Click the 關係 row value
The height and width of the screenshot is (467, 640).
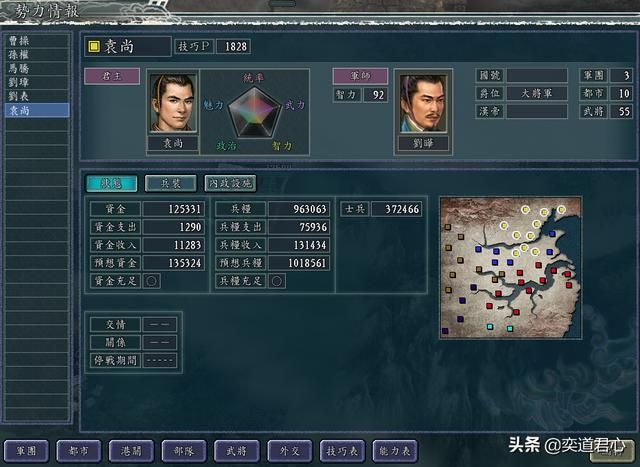coord(160,342)
